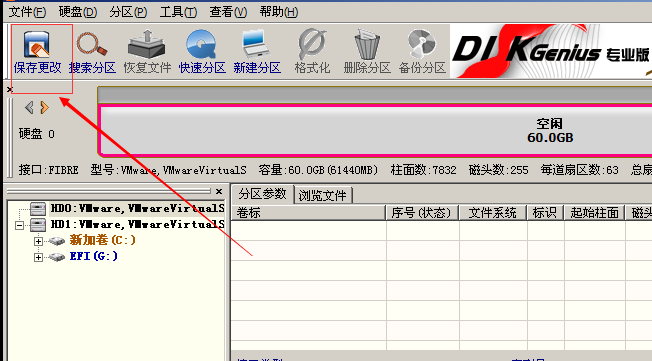Click the 起始柱面 column header
Viewport: 652px width, 361px height.
point(595,213)
